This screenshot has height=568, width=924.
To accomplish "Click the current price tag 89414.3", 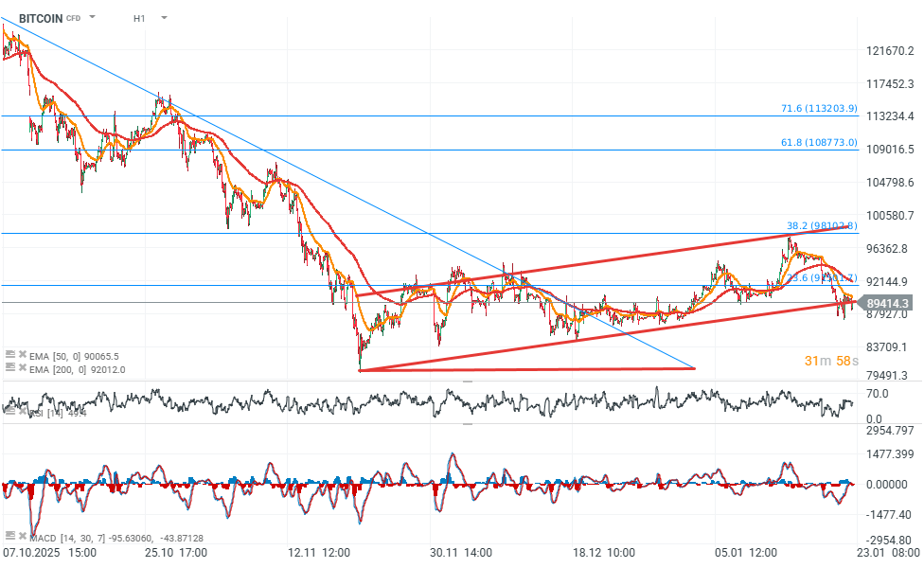I will [x=888, y=303].
